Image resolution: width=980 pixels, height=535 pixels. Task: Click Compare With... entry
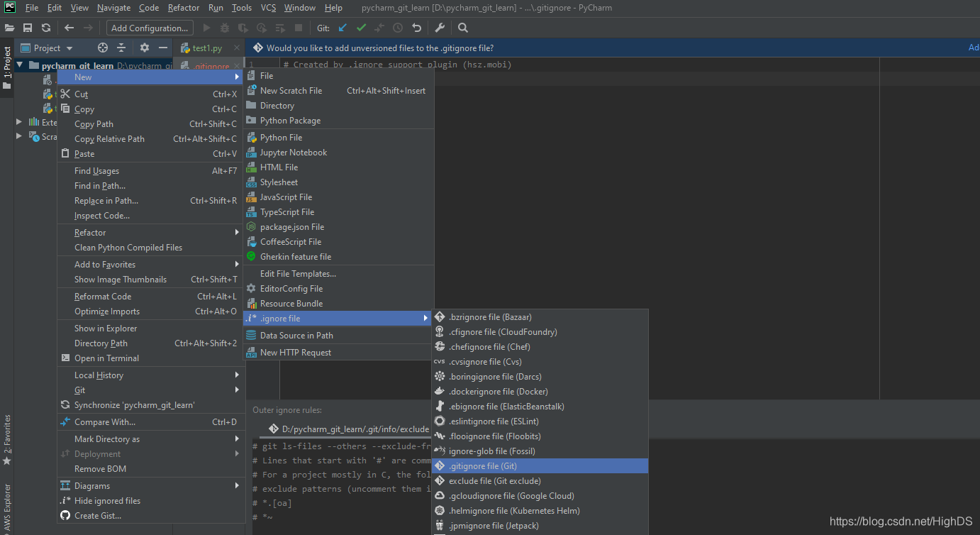tap(150, 422)
